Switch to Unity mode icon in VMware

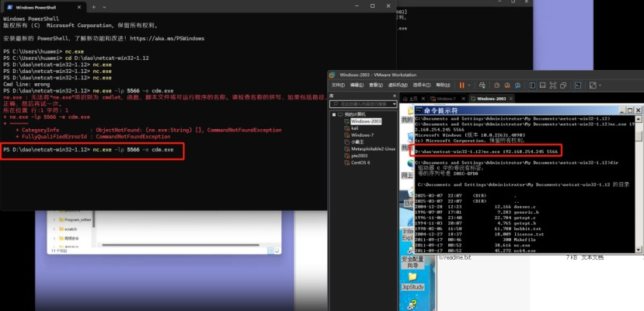(563, 85)
